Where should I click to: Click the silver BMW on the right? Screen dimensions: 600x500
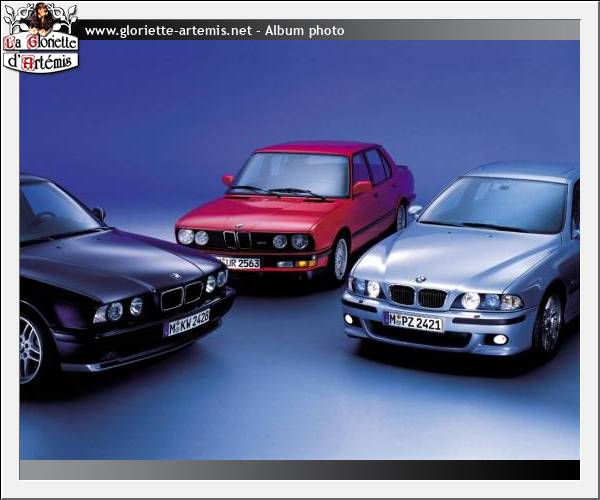tap(470, 260)
